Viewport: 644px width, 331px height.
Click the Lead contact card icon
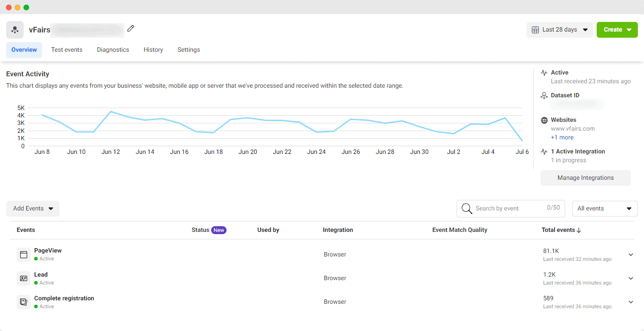pos(24,278)
